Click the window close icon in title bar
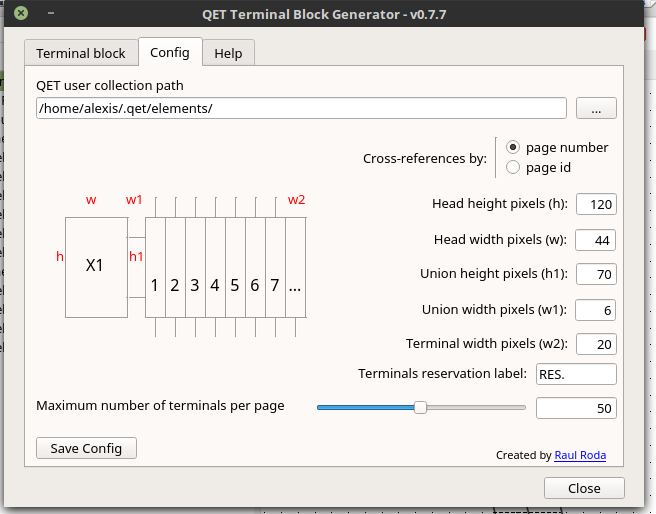Screen dimensions: 656x514 point(20,13)
